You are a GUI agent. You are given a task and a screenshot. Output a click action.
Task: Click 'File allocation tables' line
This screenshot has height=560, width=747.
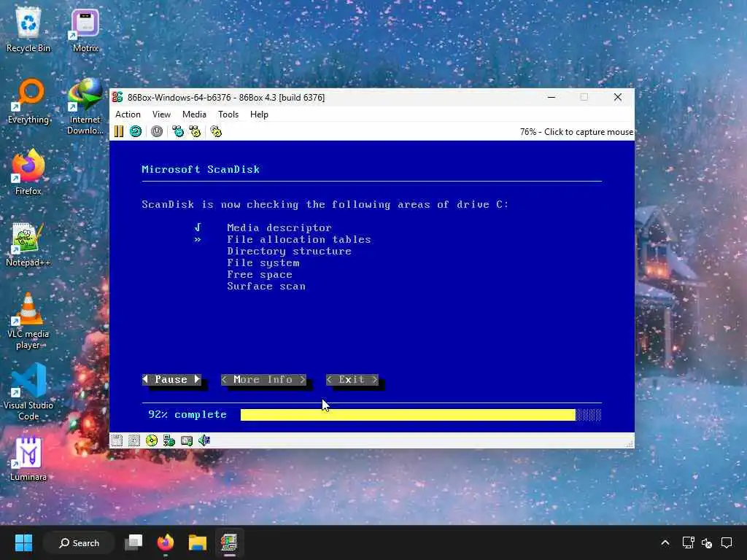point(298,239)
